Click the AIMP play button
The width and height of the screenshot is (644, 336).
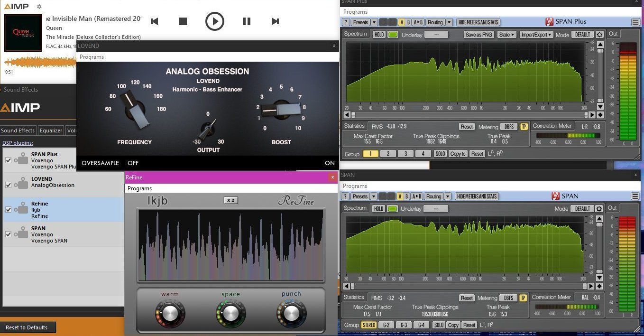coord(214,21)
